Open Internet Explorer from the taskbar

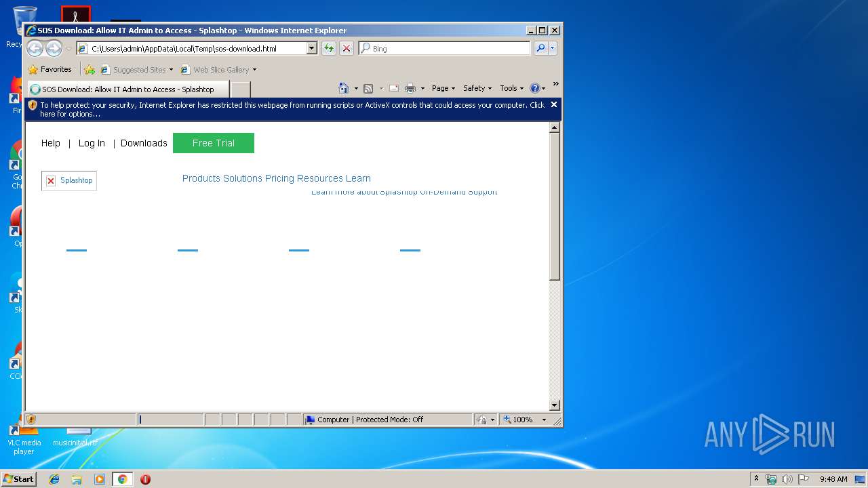point(54,479)
